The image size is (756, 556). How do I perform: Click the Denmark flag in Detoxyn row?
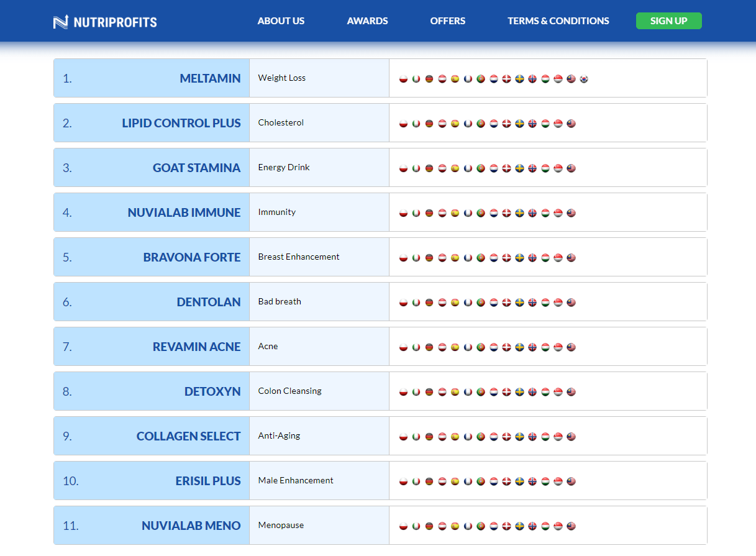pos(507,392)
